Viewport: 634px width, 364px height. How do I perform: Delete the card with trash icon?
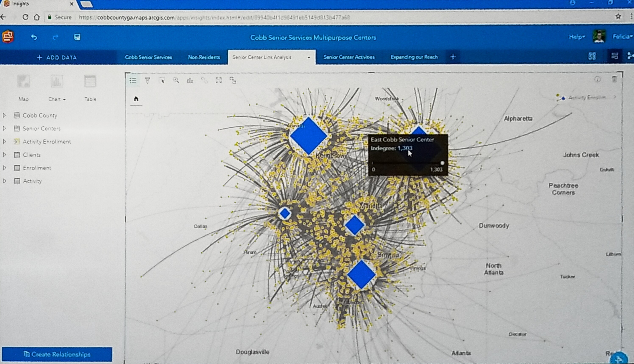tap(614, 79)
